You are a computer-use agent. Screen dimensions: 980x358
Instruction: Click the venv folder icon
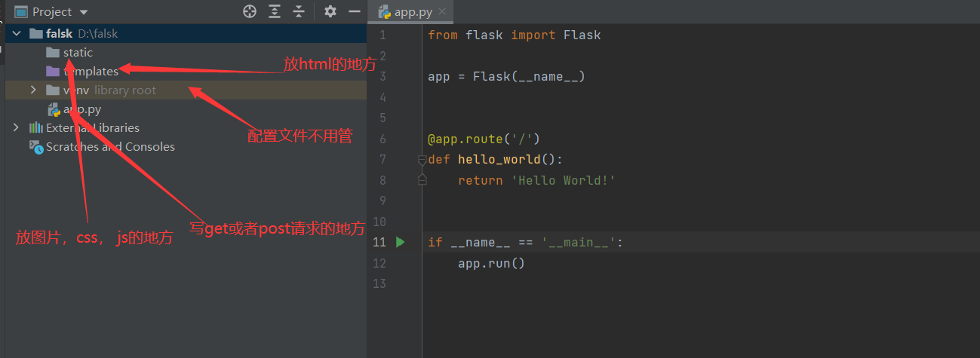[x=53, y=90]
